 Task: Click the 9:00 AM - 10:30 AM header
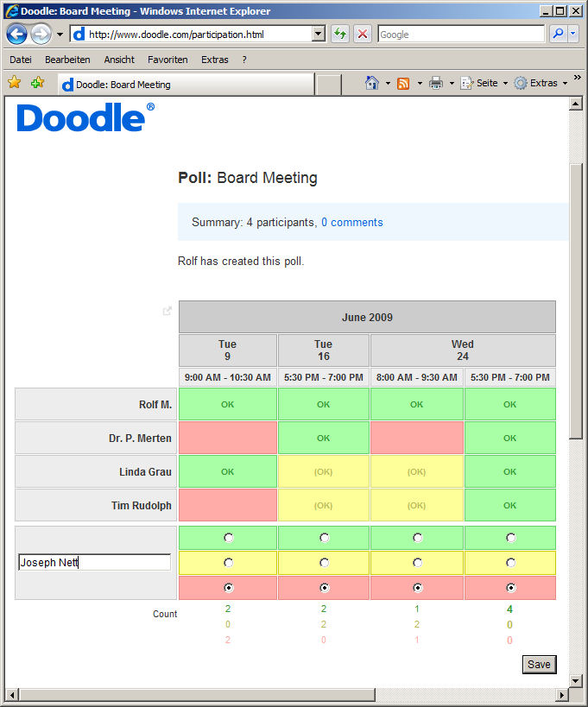[228, 377]
